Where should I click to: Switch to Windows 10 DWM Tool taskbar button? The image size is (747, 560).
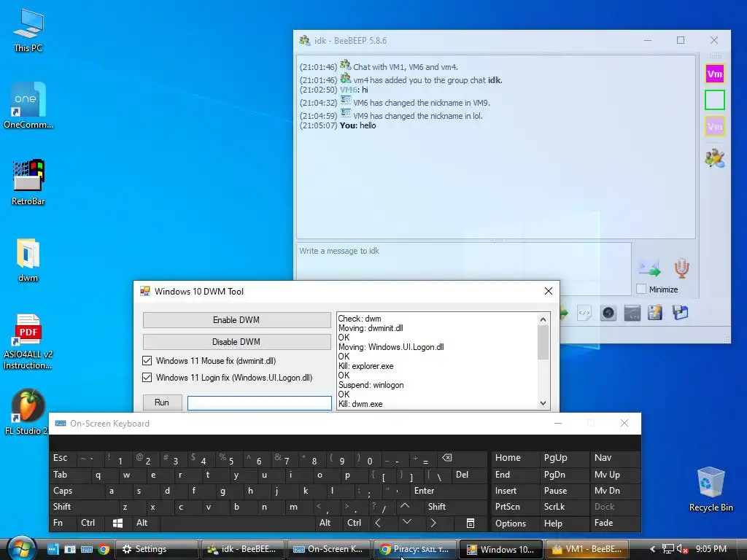tap(500, 549)
